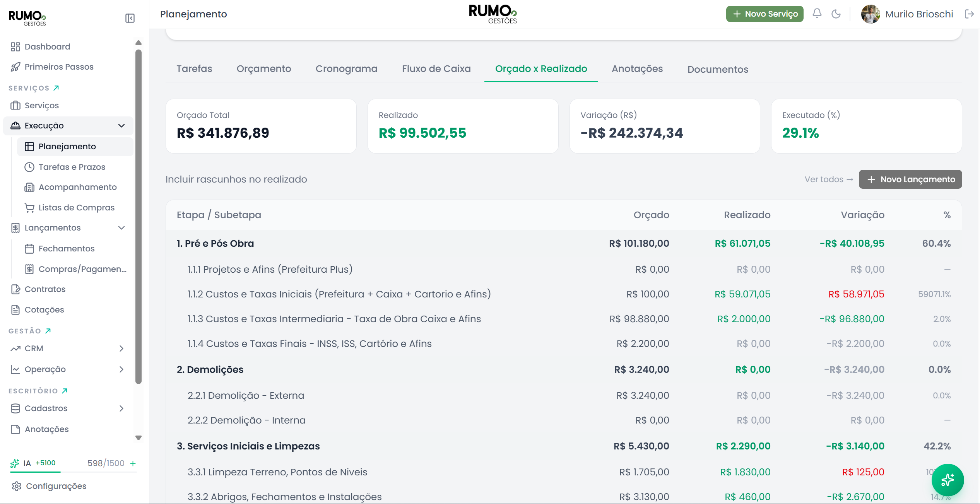The image size is (980, 504).
Task: Open Serviços section arrow link
Action: [x=56, y=88]
